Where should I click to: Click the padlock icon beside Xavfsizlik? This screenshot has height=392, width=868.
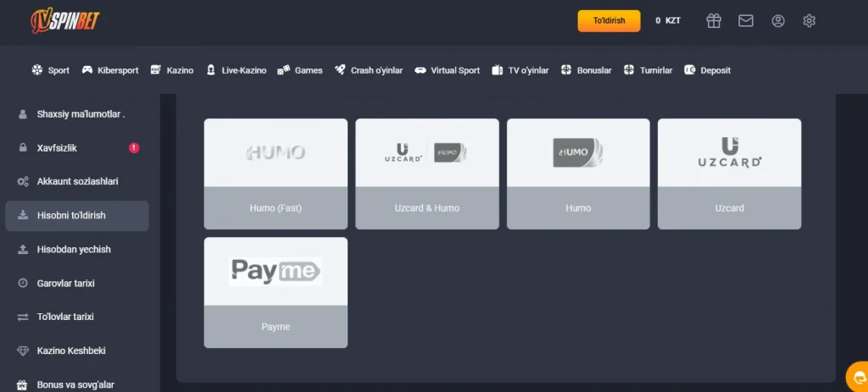point(23,148)
